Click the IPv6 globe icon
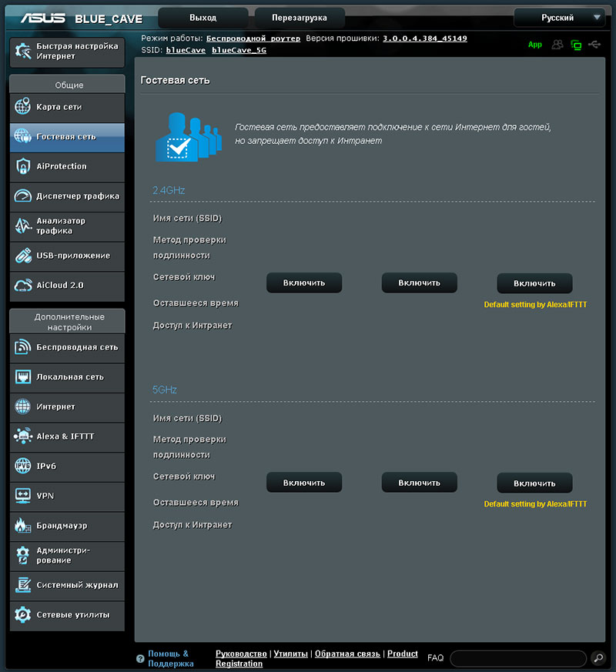Image resolution: width=616 pixels, height=672 pixels. pyautogui.click(x=23, y=466)
